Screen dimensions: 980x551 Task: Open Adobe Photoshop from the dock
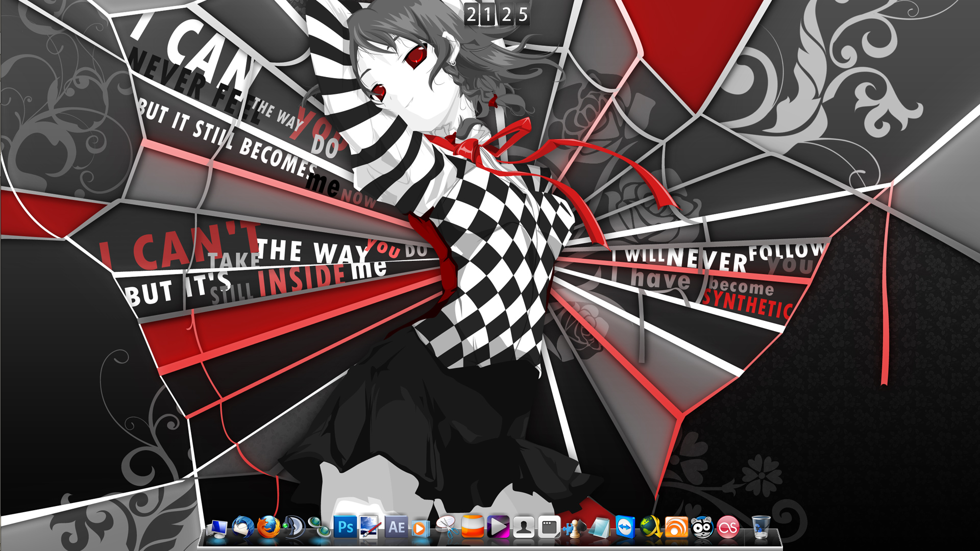[346, 527]
